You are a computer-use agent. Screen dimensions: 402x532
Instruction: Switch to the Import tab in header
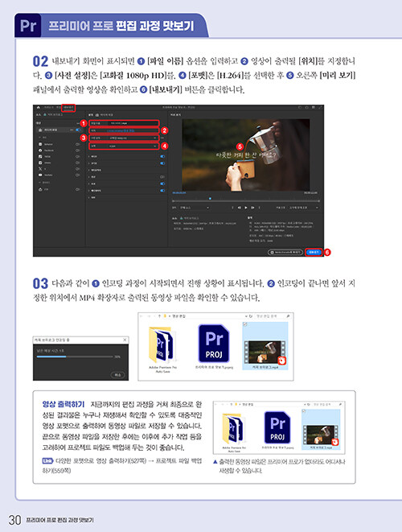tap(50, 108)
